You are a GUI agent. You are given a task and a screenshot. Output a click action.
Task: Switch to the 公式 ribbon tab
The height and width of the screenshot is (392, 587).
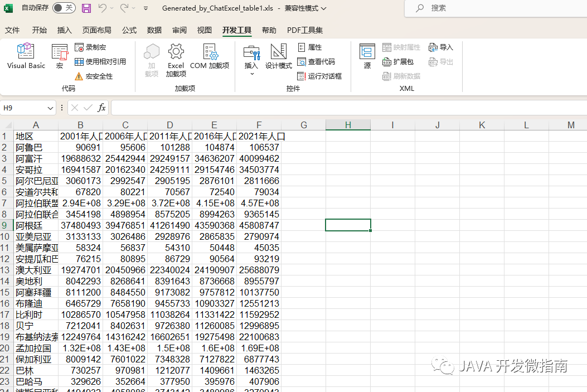tap(129, 30)
